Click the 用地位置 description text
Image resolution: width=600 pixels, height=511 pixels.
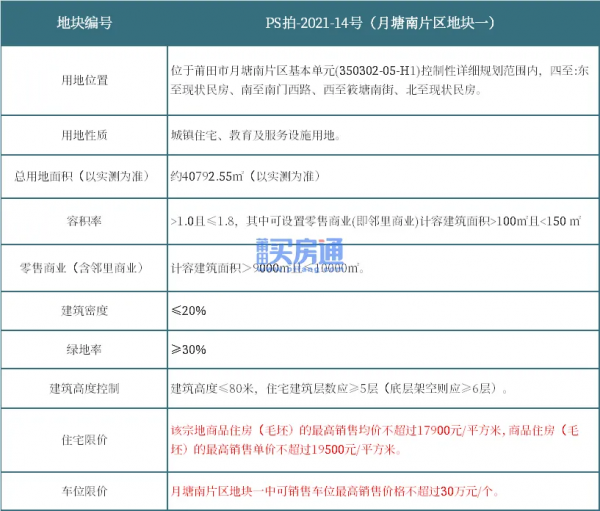click(x=380, y=80)
